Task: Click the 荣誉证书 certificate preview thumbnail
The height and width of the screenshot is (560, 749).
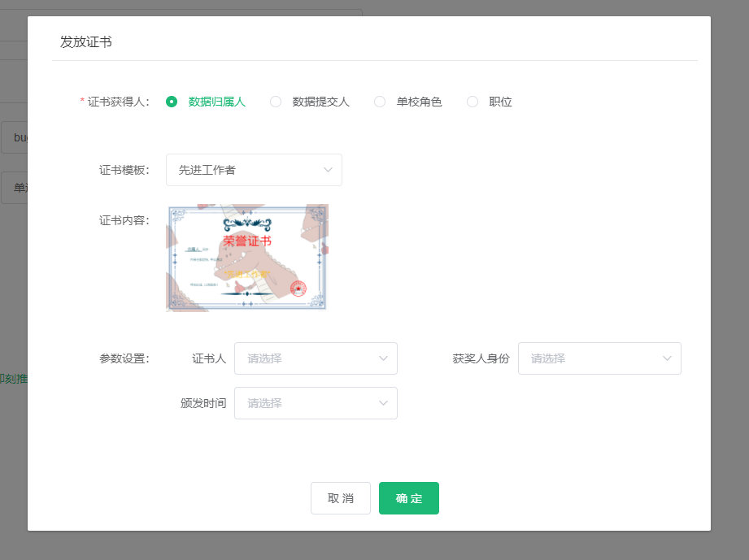Action: 247,258
